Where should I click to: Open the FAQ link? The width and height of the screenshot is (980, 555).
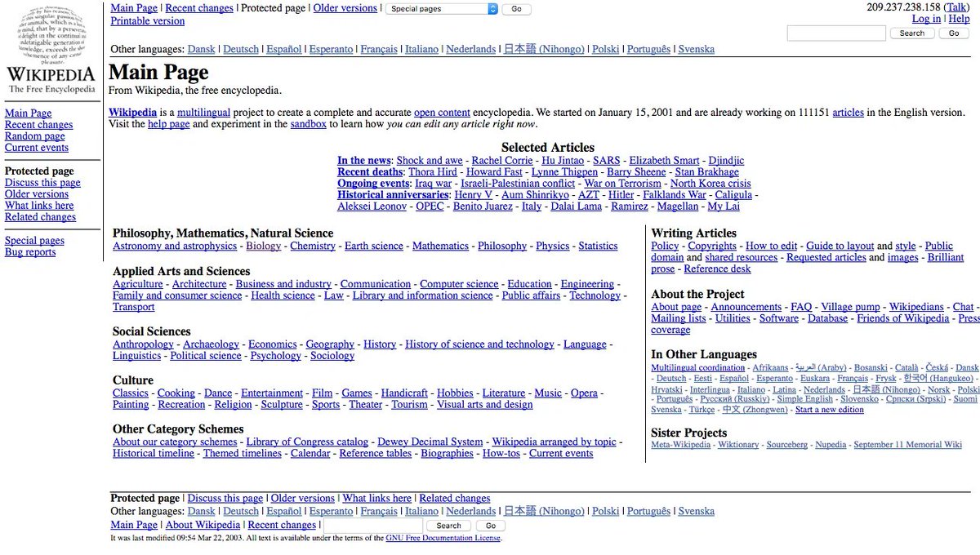[x=801, y=307]
